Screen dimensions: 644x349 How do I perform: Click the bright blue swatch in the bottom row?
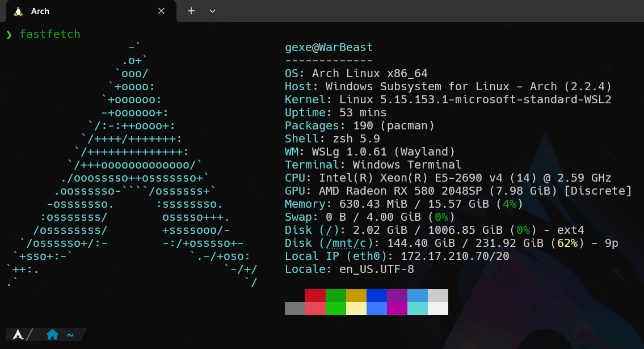(377, 308)
